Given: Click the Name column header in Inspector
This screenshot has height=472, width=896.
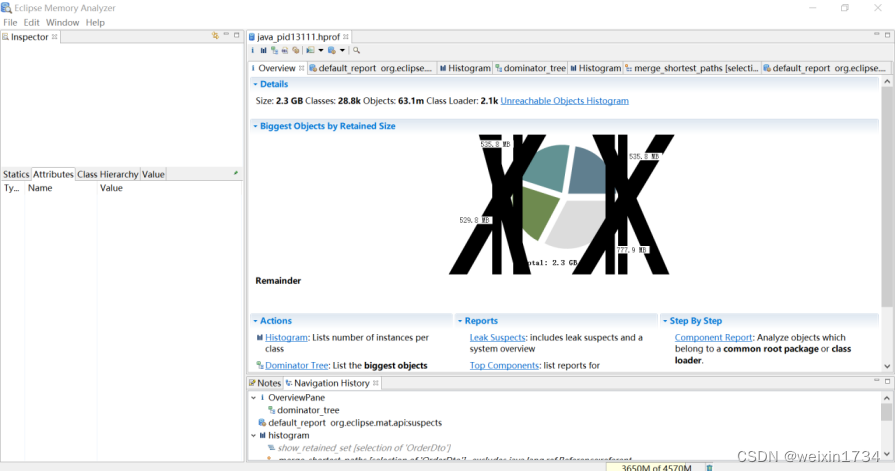Looking at the screenshot, I should [61, 188].
